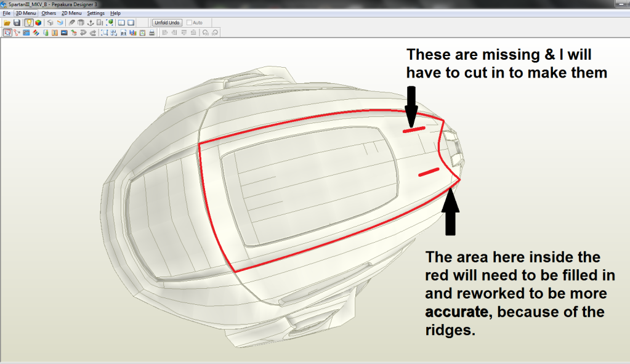
Task: Click the redo arrow icon
Action: point(93,33)
